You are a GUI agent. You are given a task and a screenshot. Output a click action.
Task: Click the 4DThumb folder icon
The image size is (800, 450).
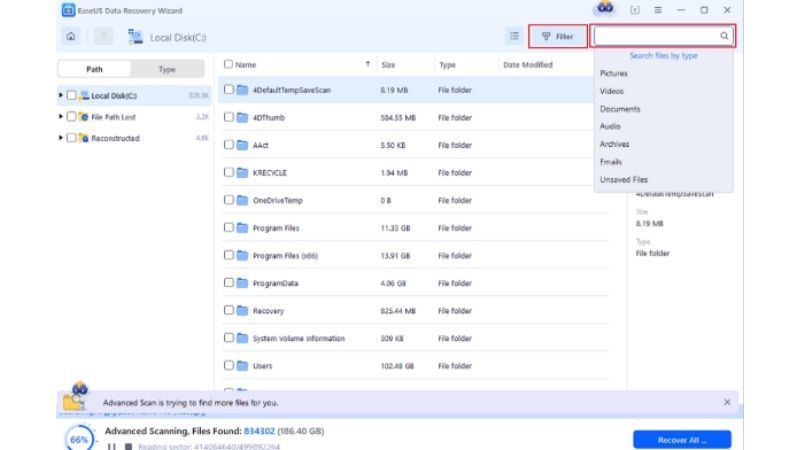tap(242, 117)
